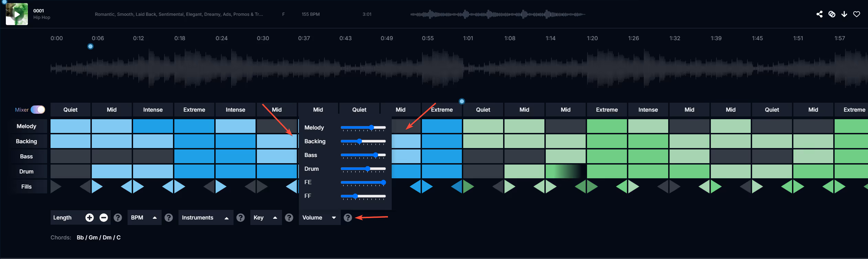Open help for Volume
The image size is (868, 259).
[x=348, y=217]
